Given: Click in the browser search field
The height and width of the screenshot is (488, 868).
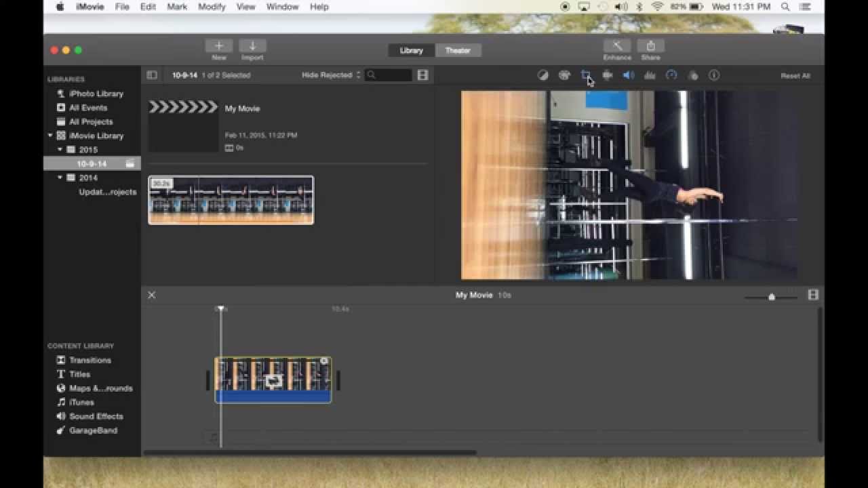Looking at the screenshot, I should click(389, 75).
